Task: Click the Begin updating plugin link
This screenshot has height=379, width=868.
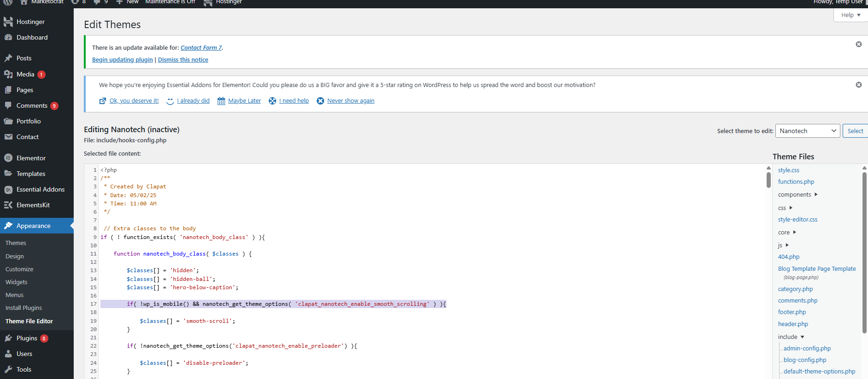Action: [122, 60]
